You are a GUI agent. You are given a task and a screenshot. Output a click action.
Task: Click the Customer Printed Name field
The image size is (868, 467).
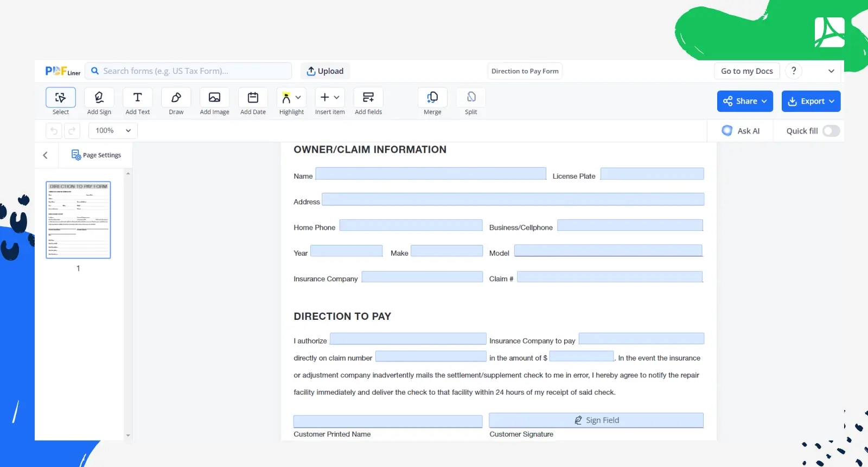pyautogui.click(x=388, y=421)
